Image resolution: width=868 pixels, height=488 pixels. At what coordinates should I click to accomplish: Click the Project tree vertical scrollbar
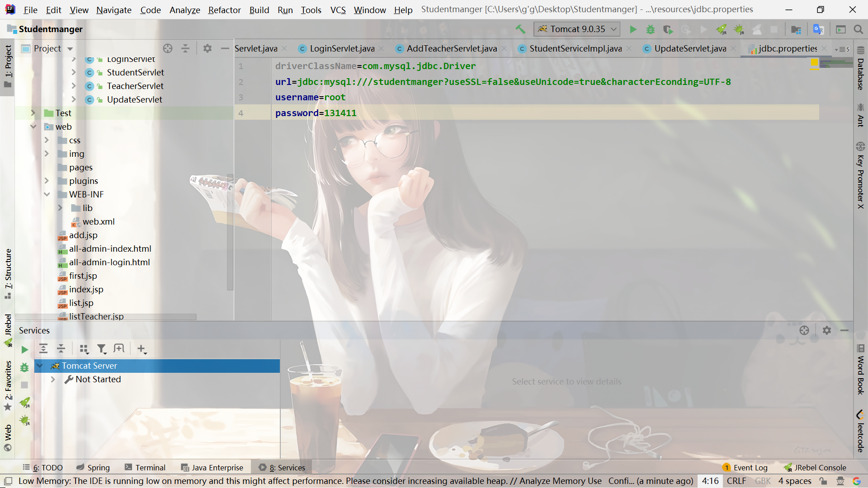[x=230, y=232]
